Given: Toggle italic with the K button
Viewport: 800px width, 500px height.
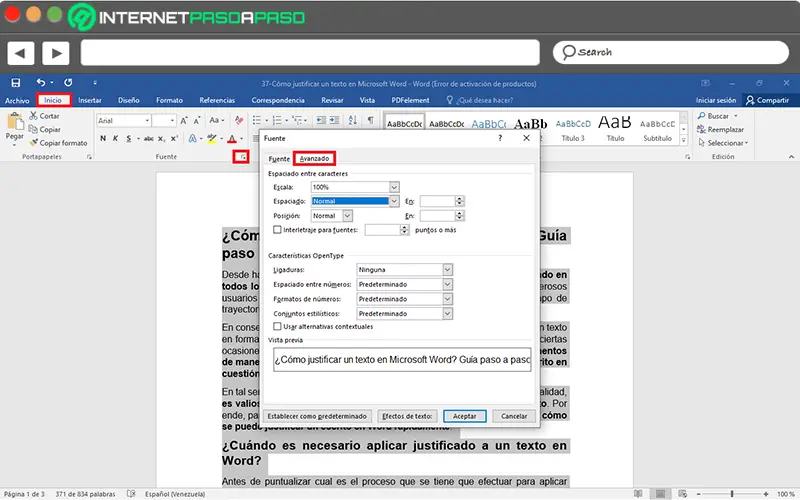Looking at the screenshot, I should (x=115, y=138).
